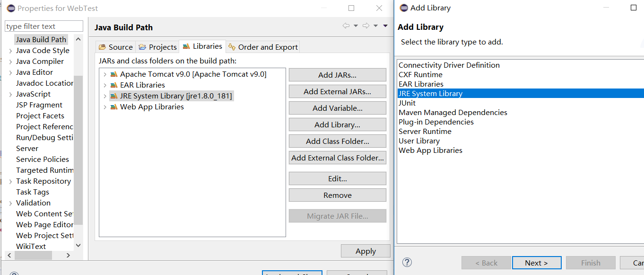
Task: Switch to the Source tab
Action: [116, 47]
